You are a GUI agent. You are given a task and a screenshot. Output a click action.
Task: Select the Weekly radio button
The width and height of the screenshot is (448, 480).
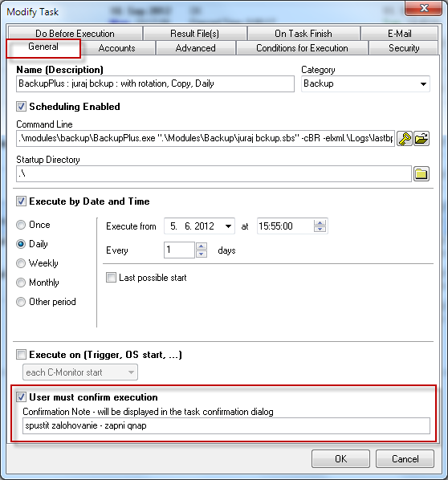21,263
